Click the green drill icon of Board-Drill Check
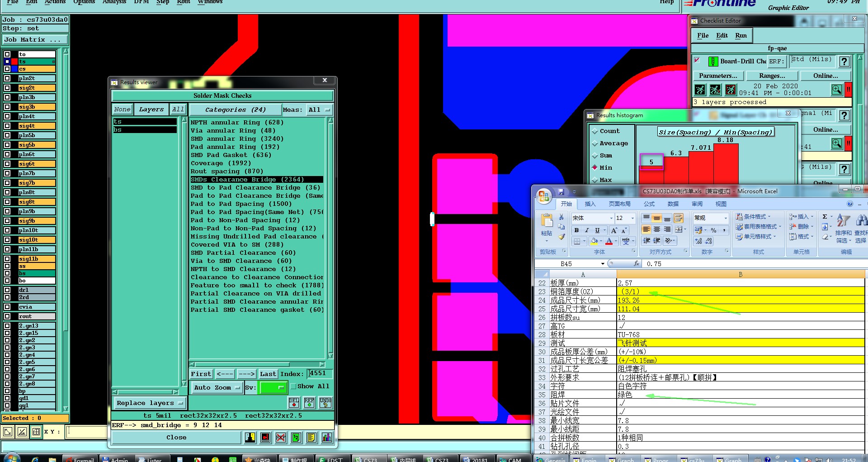The image size is (868, 462). (x=713, y=62)
